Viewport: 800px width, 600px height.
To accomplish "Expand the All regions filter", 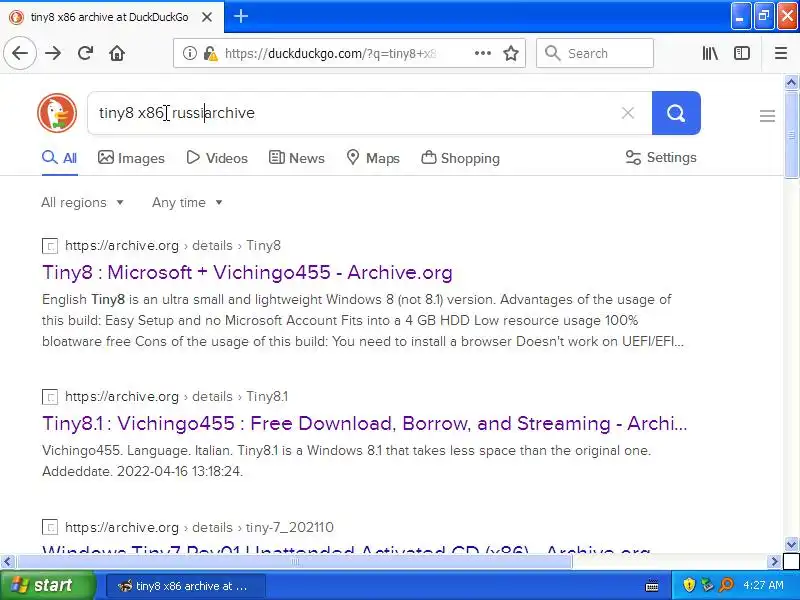I will pyautogui.click(x=83, y=203).
